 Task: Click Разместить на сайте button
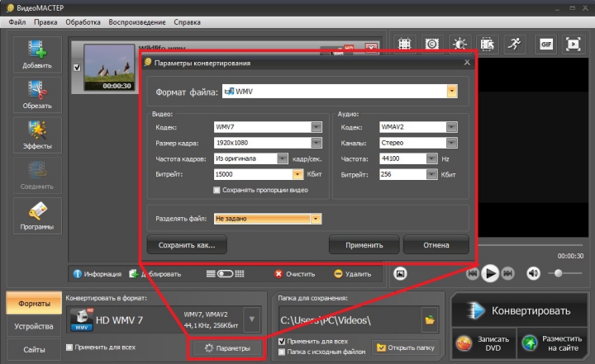[552, 343]
